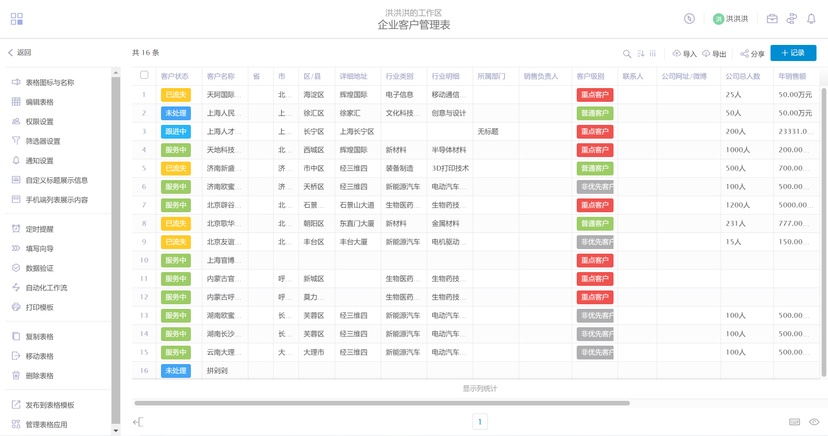Click row 1 red 重点客户 level tag
This screenshot has width=828, height=436.
(595, 95)
